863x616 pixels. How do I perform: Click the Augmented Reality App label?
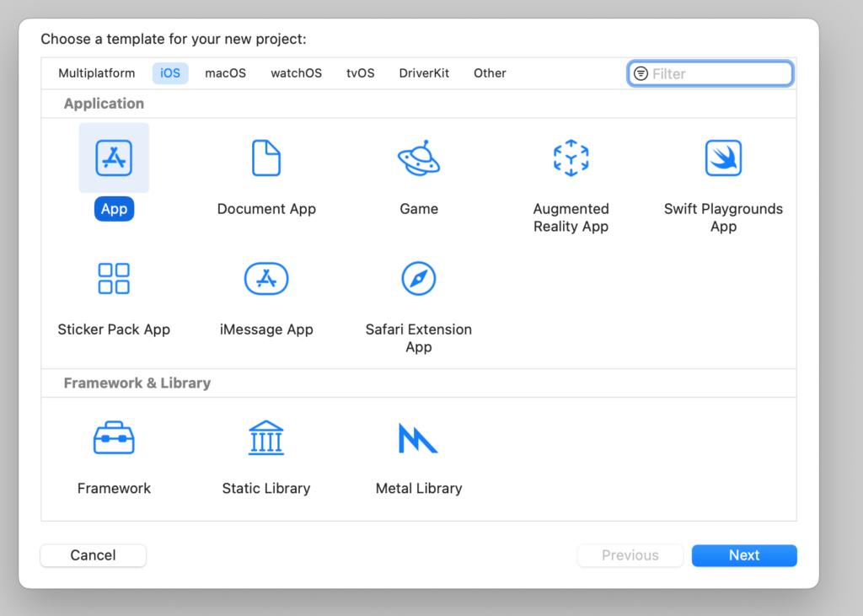pos(571,217)
